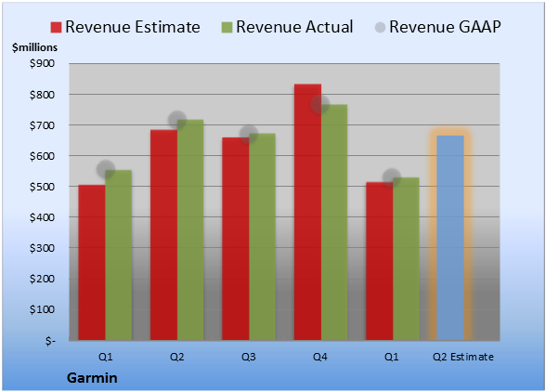
Task: Click the 'Q4' category label
Action: coord(320,357)
